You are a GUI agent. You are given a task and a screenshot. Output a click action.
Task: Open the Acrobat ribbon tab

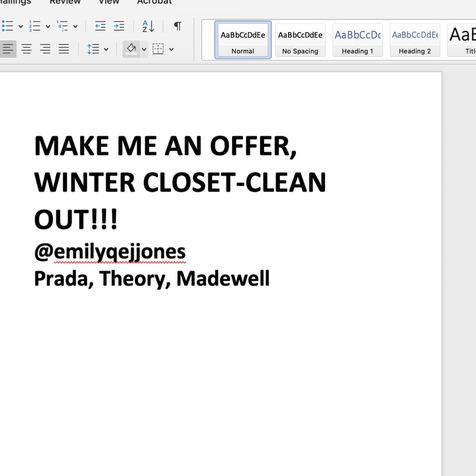[154, 2]
